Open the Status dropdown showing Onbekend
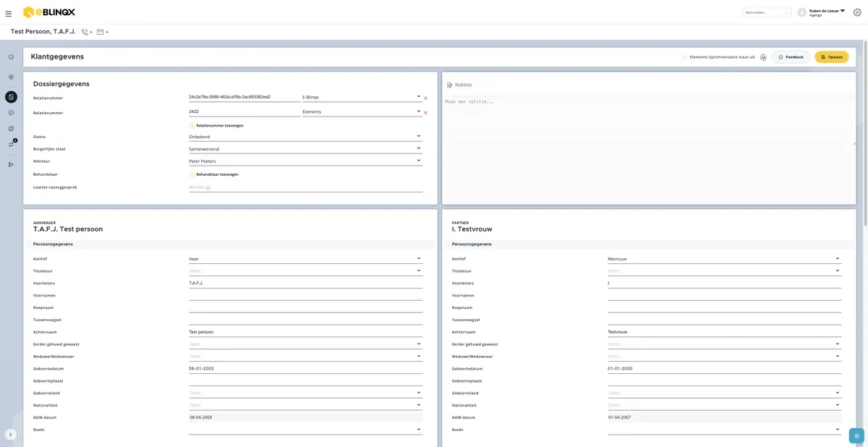 coord(305,137)
